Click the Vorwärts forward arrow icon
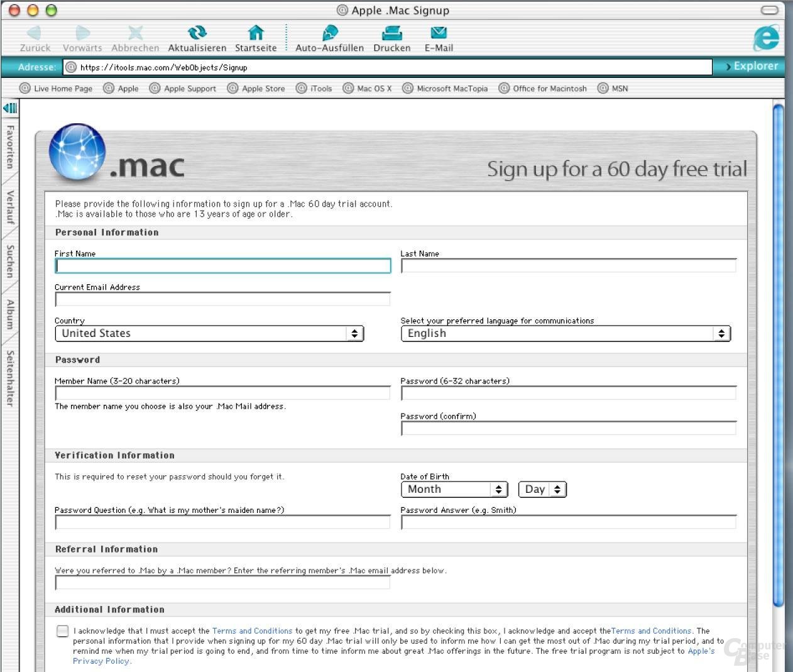793x672 pixels. point(82,33)
